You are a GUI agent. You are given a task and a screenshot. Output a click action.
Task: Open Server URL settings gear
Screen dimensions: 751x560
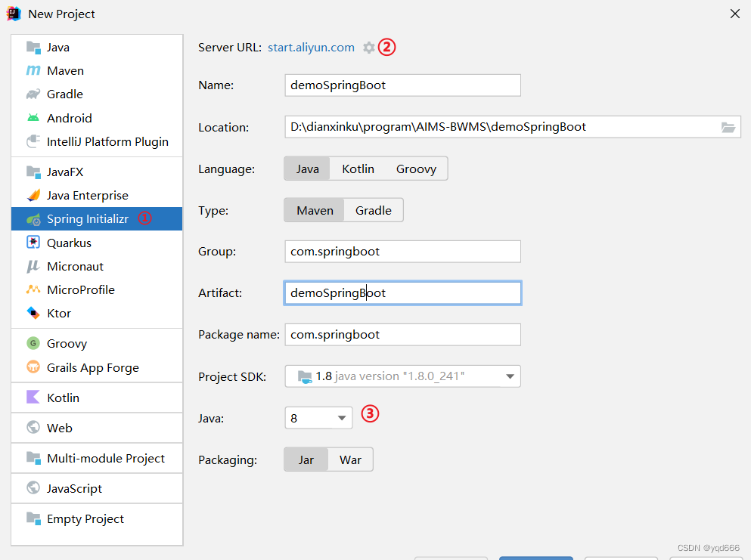click(369, 48)
